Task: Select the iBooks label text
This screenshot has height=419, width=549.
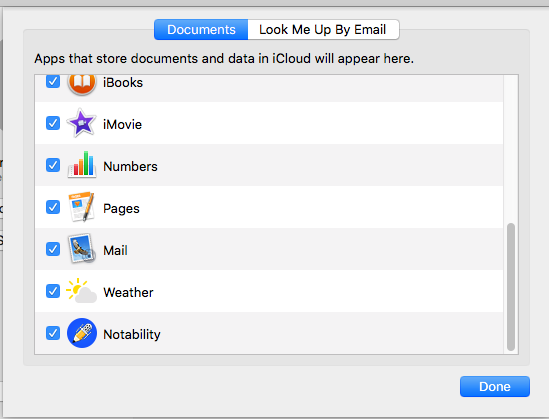Action: coord(123,83)
